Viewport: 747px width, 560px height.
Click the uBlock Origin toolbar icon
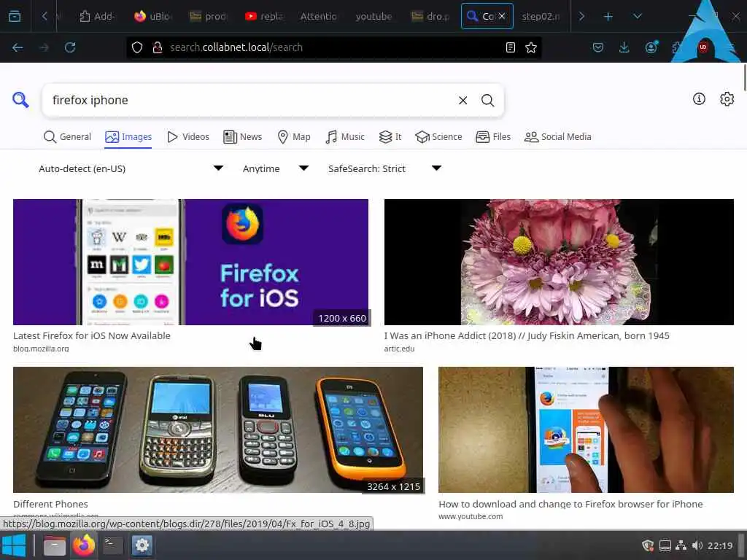tap(703, 47)
